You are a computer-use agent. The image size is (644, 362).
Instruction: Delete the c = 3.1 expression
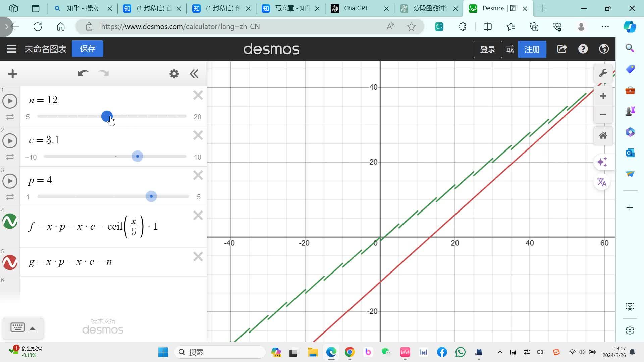click(198, 135)
